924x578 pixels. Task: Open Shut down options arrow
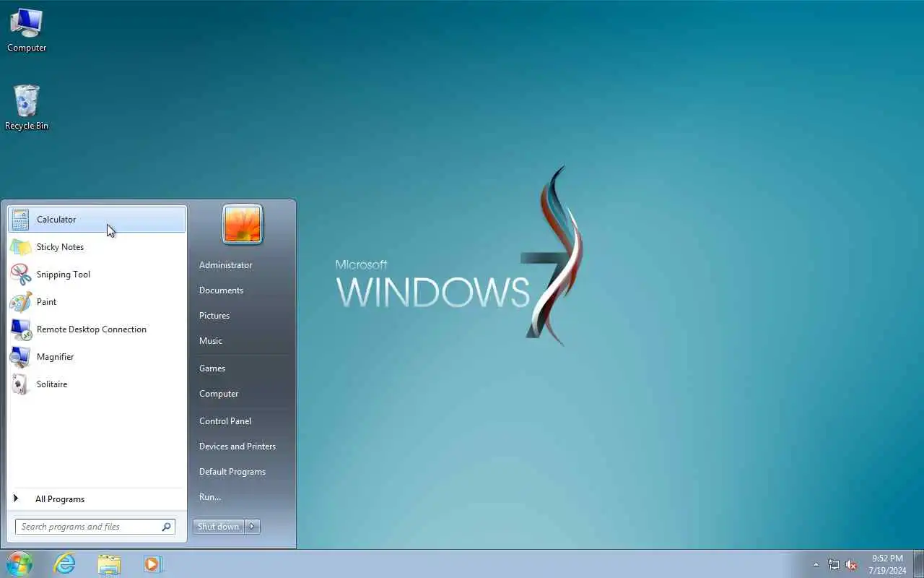tap(253, 527)
